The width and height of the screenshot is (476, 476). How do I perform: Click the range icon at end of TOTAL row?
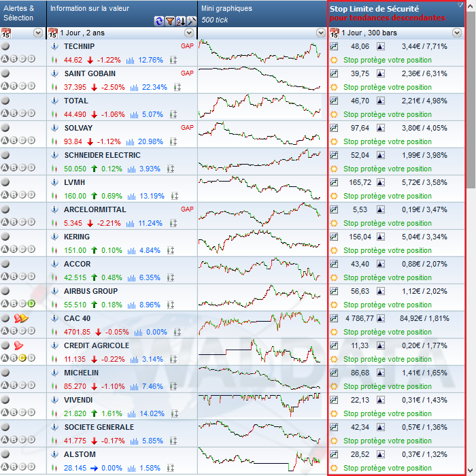(173, 114)
